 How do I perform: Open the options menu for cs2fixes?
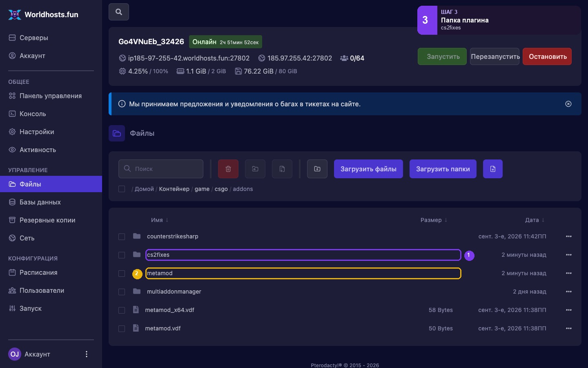pos(569,255)
